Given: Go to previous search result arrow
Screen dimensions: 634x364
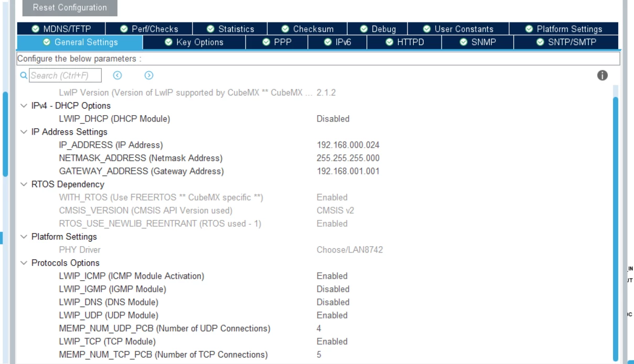Looking at the screenshot, I should tap(117, 75).
